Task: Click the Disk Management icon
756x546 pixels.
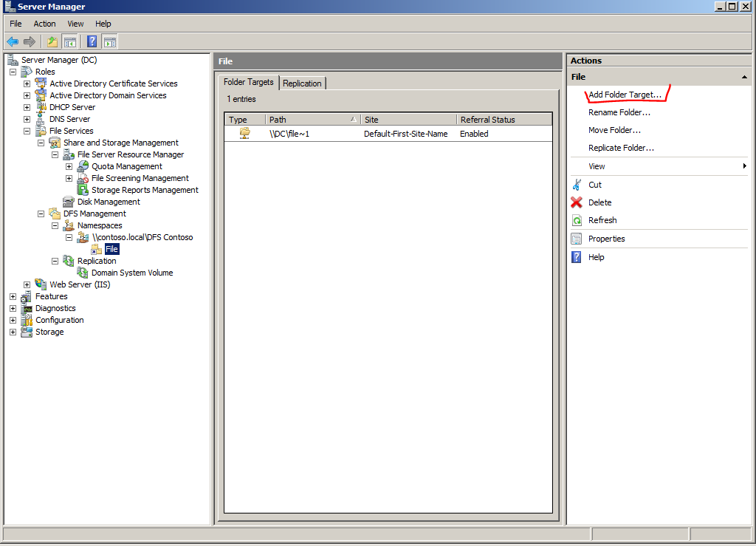Action: pyautogui.click(x=69, y=202)
